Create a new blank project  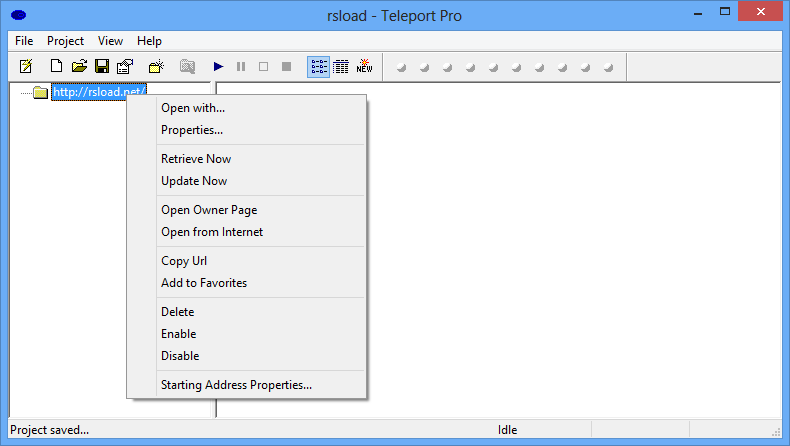(x=56, y=67)
